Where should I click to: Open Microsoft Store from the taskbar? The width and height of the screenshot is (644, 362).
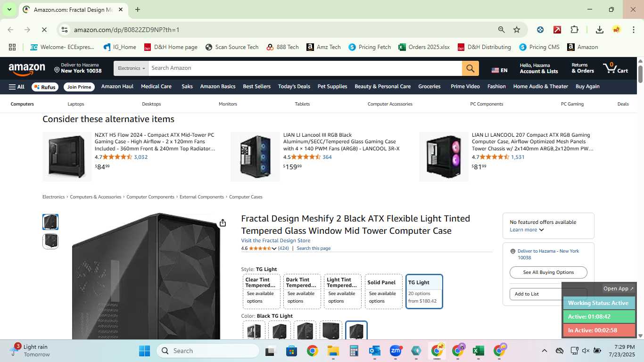pyautogui.click(x=291, y=351)
